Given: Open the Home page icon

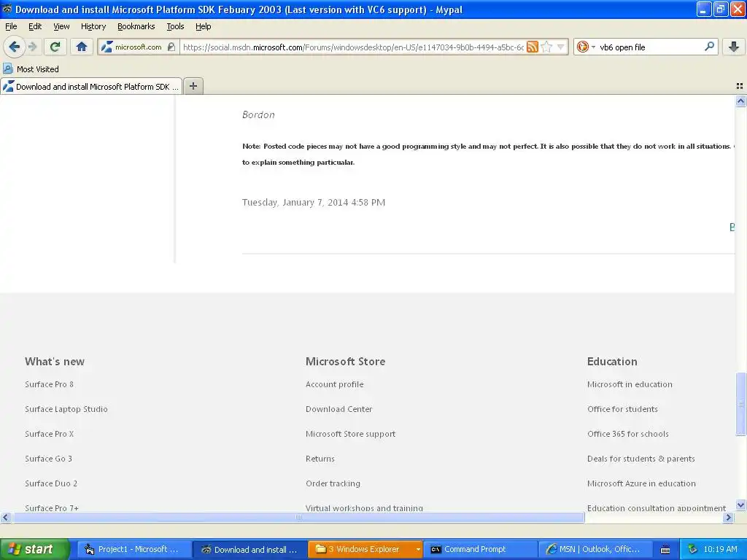Looking at the screenshot, I should click(x=82, y=47).
